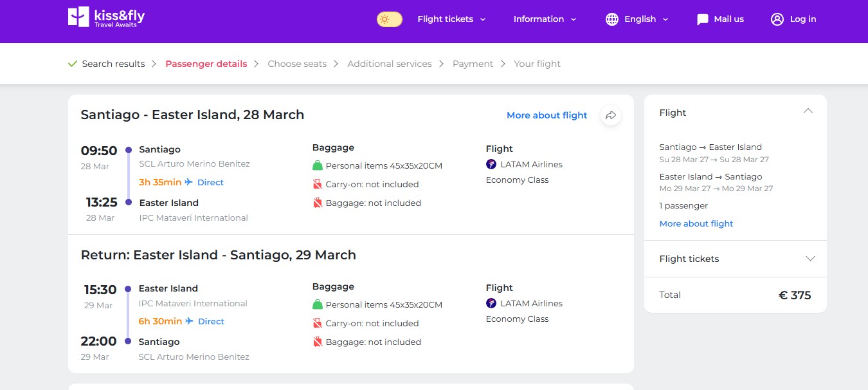Open the Flight tickets dropdown menu
868x390 pixels.
[x=452, y=19]
